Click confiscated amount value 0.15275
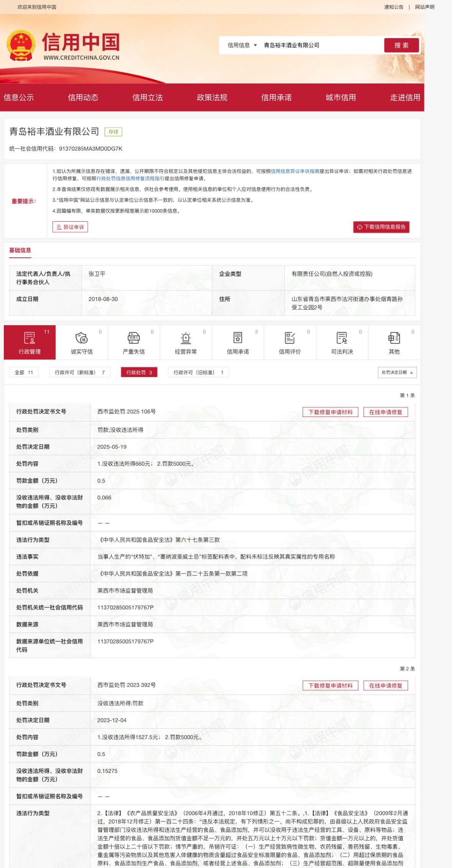Image resolution: width=452 pixels, height=868 pixels. [x=107, y=771]
